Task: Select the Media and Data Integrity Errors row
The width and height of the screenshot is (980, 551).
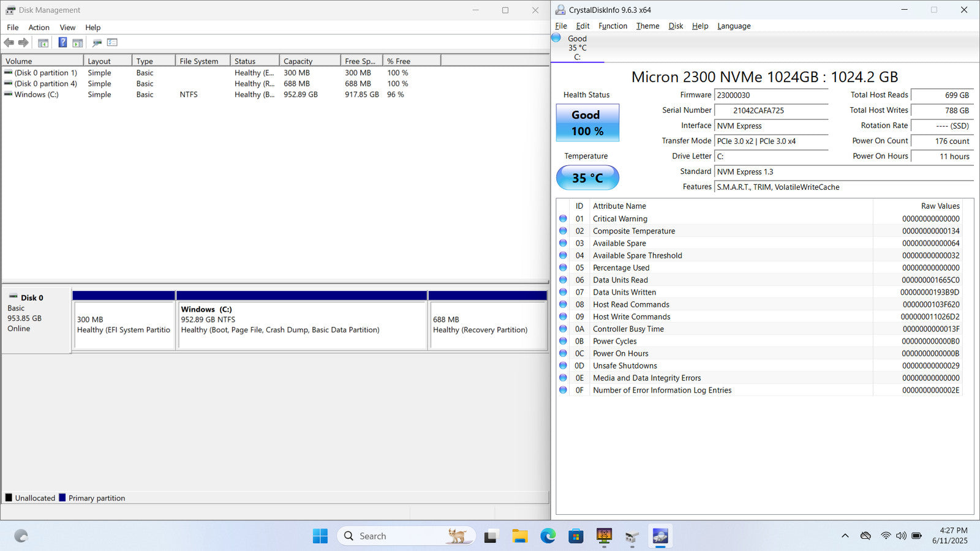Action: coord(759,378)
